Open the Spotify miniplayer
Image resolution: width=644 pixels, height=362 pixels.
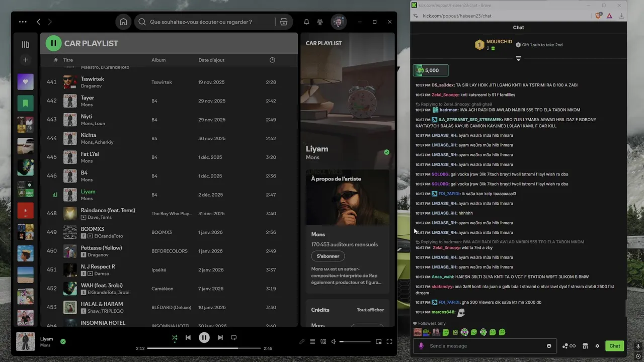coord(378,342)
